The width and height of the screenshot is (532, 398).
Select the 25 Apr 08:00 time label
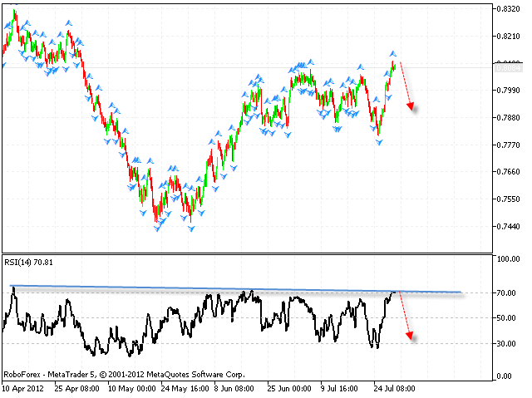pyautogui.click(x=78, y=388)
